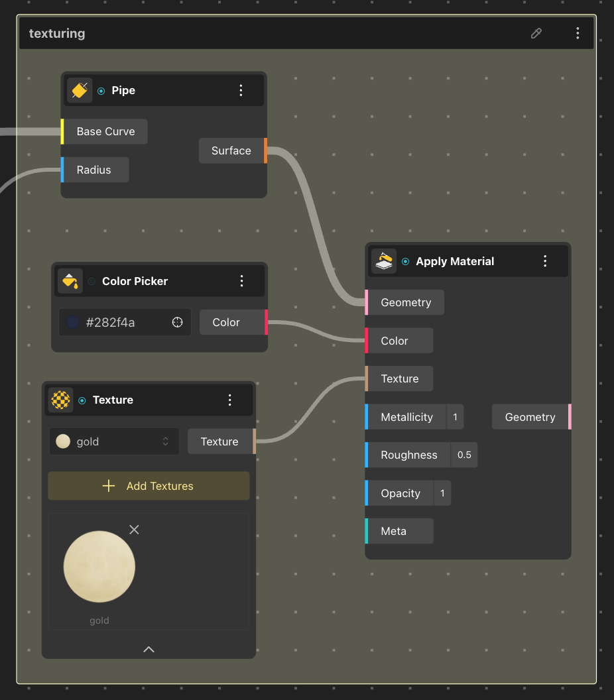Click the eyedropper target icon in Color Picker
Screen dimensions: 614x700
(x=177, y=322)
